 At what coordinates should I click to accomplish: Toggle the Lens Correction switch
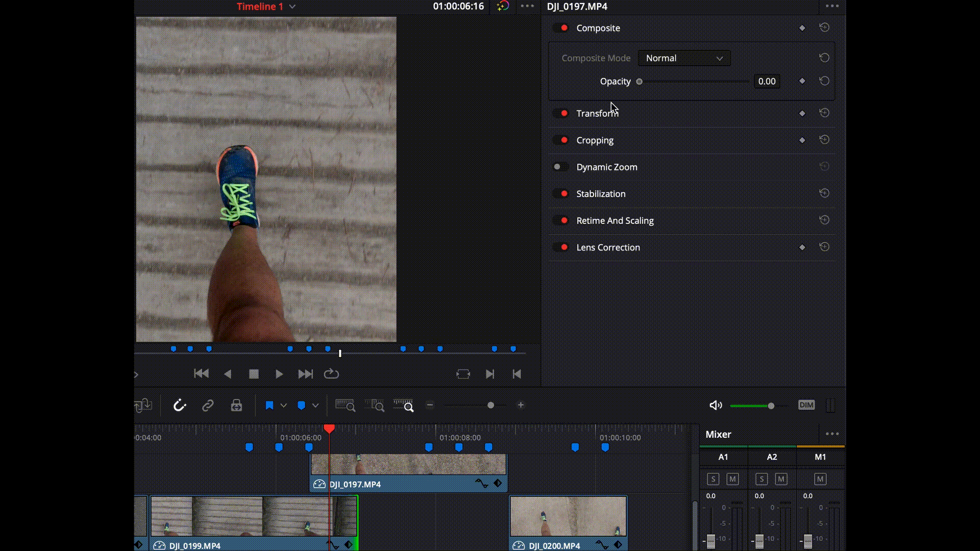click(x=561, y=247)
